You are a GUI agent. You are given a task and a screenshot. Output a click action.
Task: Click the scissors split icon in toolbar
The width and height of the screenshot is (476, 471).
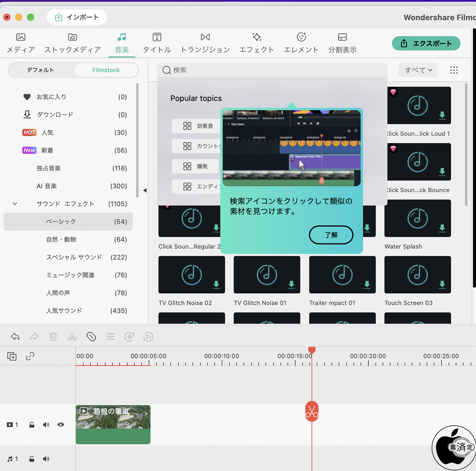[72, 337]
